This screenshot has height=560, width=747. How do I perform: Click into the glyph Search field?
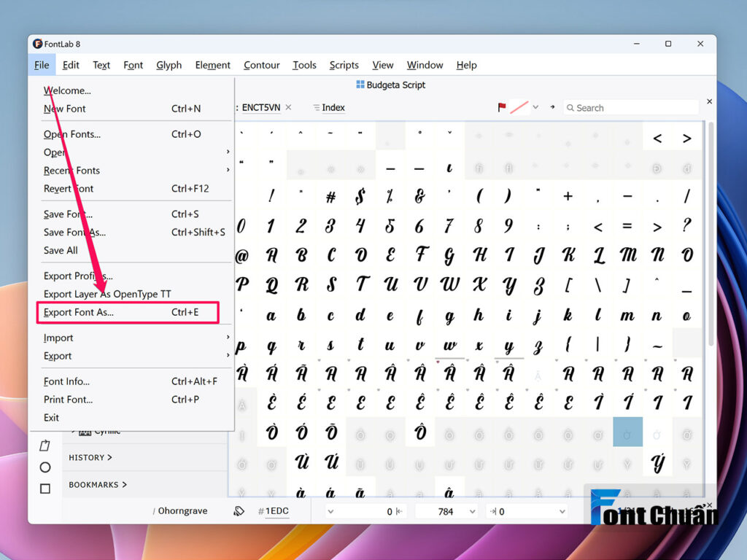point(631,108)
